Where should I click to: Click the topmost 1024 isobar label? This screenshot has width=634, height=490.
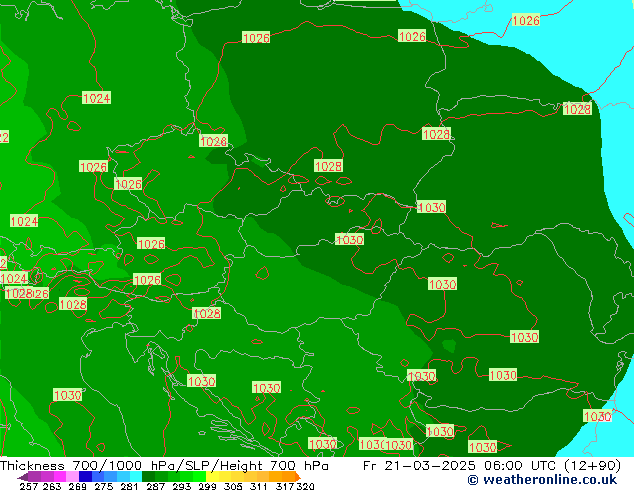pos(96,98)
